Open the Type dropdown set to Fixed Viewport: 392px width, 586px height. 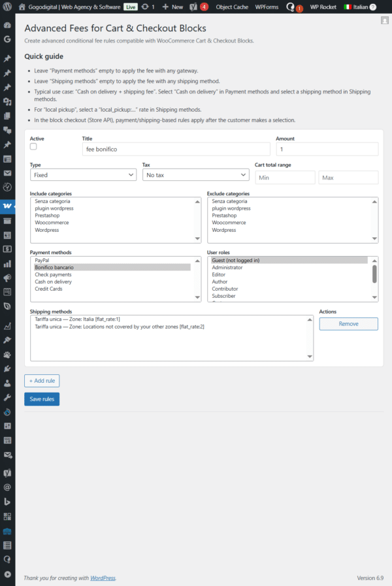pos(83,175)
